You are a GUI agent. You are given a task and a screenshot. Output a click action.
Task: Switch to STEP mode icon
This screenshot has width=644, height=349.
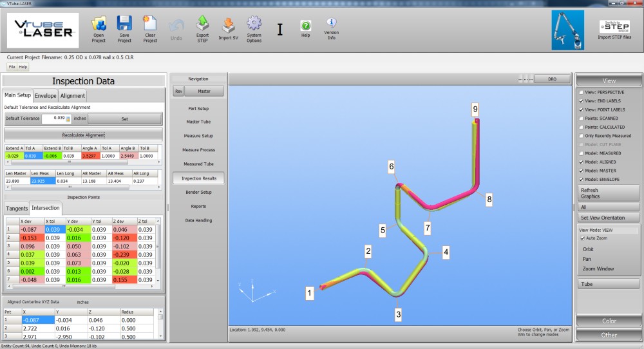[614, 27]
